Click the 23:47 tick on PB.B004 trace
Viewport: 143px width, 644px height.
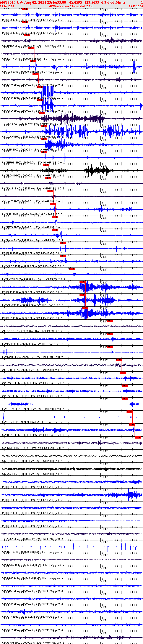(104, 490)
